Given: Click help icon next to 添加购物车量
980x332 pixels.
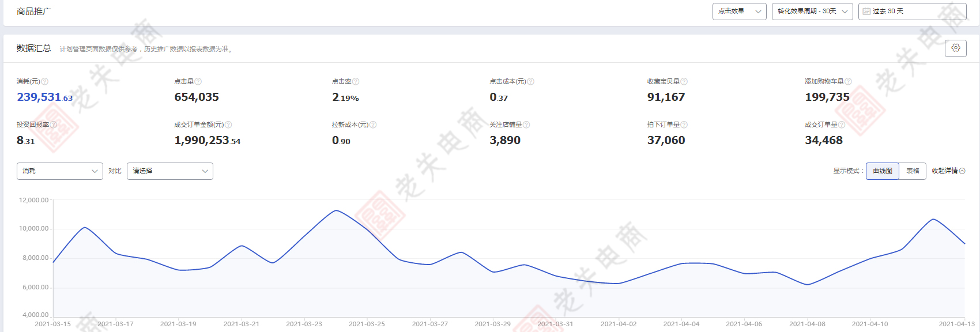Looking at the screenshot, I should [848, 82].
